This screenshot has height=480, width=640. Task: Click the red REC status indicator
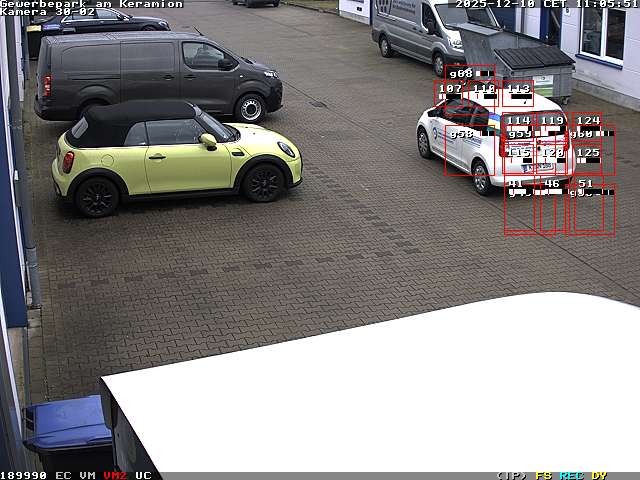click(571, 475)
